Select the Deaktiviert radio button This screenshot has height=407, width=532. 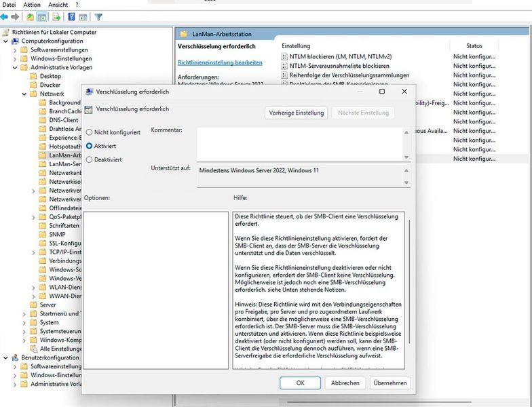click(90, 159)
